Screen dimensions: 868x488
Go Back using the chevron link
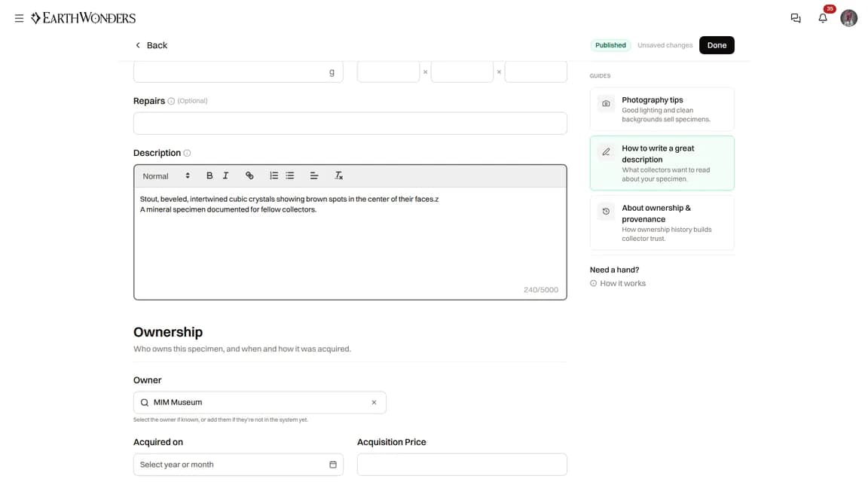(151, 45)
